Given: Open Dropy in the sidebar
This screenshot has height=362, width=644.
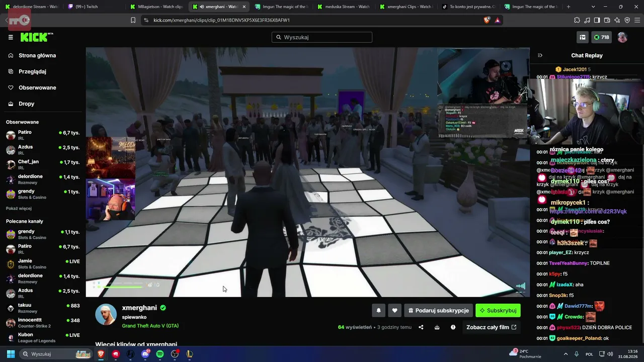Looking at the screenshot, I should pos(26,104).
